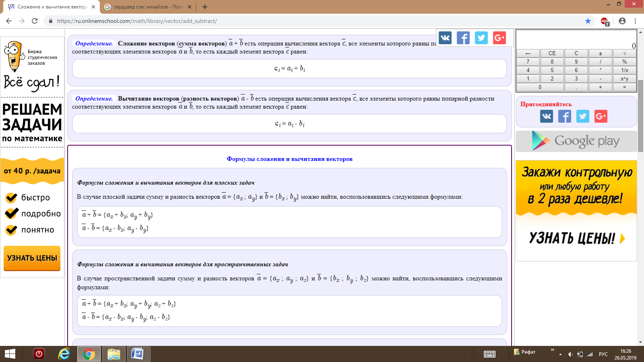Click the orange УЗНАТЬ ЦЕНЫ button
644x362 pixels.
pos(32,258)
